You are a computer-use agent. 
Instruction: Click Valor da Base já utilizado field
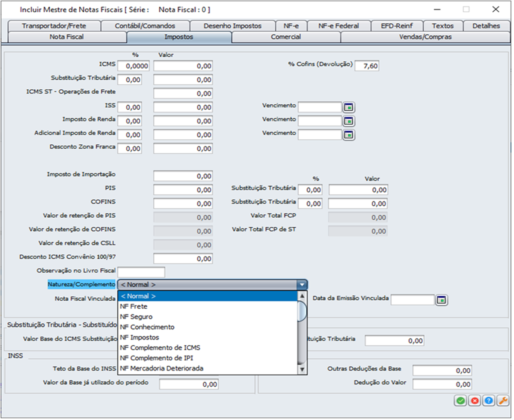(189, 384)
